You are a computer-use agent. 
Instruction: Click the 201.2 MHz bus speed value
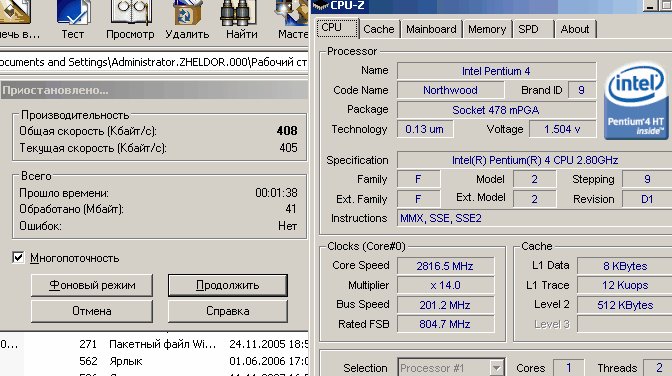pos(445,305)
